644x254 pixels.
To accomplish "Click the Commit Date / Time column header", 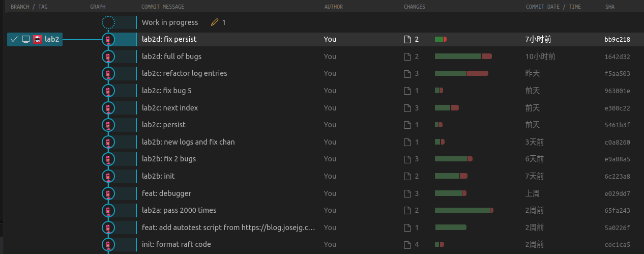I will tap(553, 7).
